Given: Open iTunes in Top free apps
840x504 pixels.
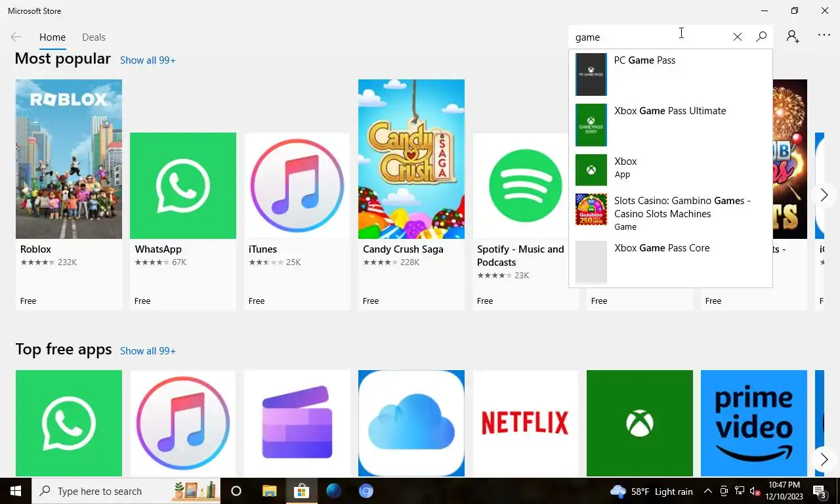Looking at the screenshot, I should coord(183,423).
